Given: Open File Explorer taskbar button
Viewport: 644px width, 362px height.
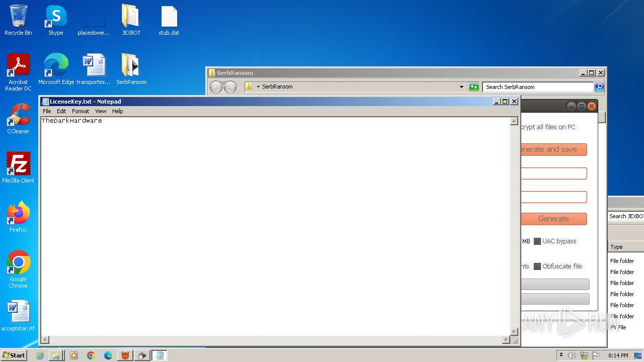Looking at the screenshot, I should [56, 355].
